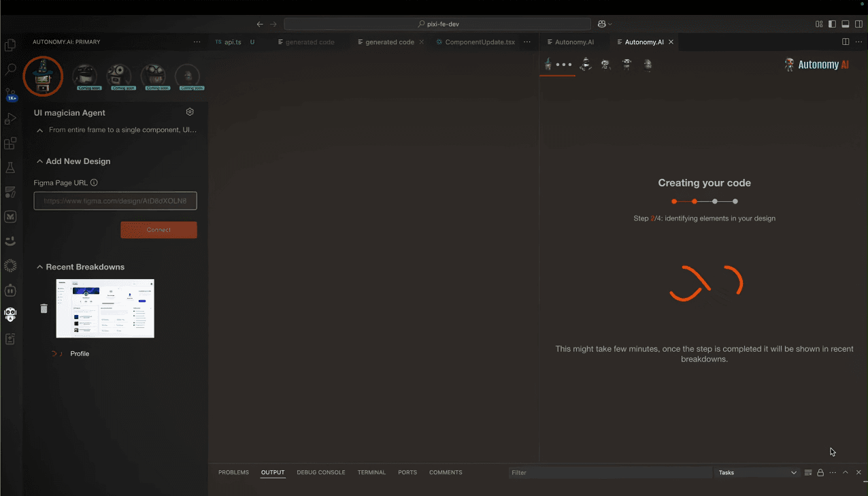Open the Extensions view in activity bar
The height and width of the screenshot is (496, 868).
(10, 144)
